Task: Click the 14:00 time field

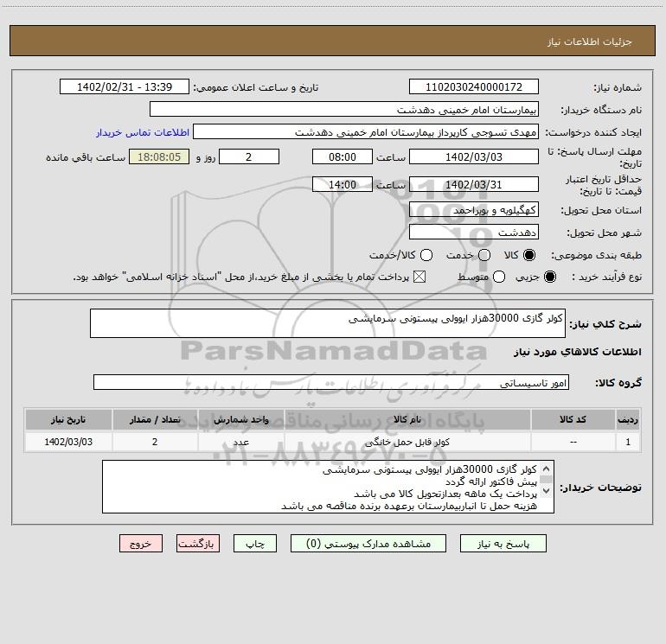Action: tap(343, 184)
